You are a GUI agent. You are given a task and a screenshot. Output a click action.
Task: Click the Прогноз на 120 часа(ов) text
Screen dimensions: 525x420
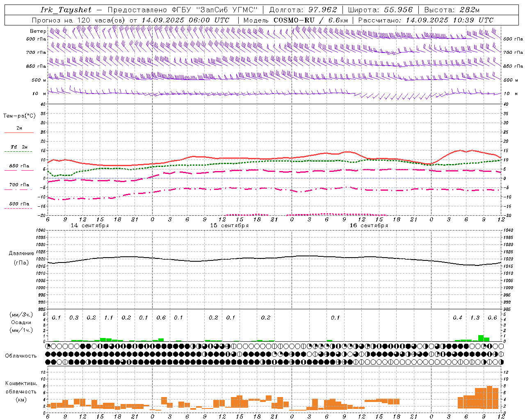[79, 20]
